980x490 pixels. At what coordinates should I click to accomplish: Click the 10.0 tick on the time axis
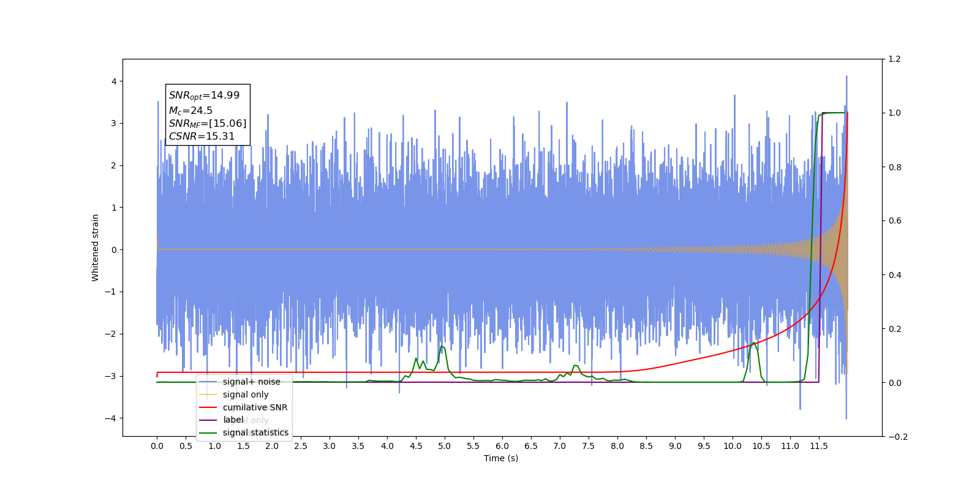tap(733, 446)
